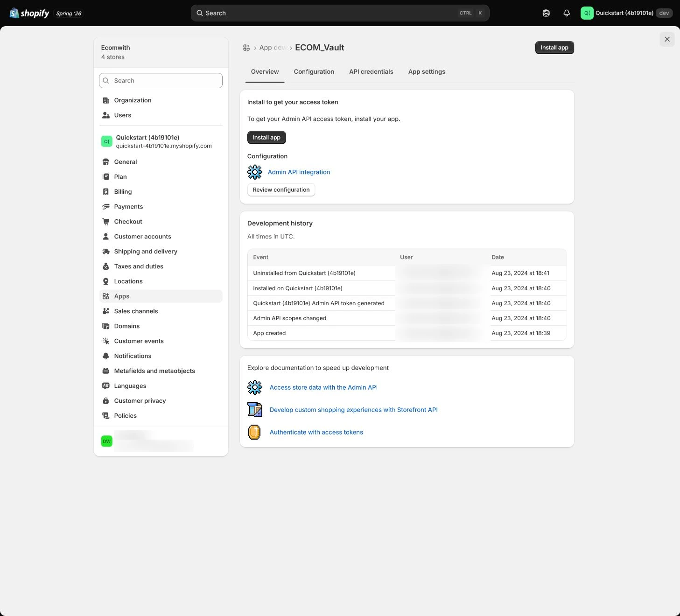
Task: Click the green DW user avatar
Action: (107, 441)
